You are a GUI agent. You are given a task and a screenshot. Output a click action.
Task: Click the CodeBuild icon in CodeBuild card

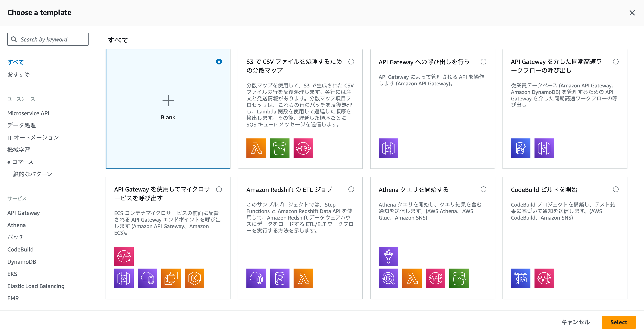pyautogui.click(x=520, y=278)
